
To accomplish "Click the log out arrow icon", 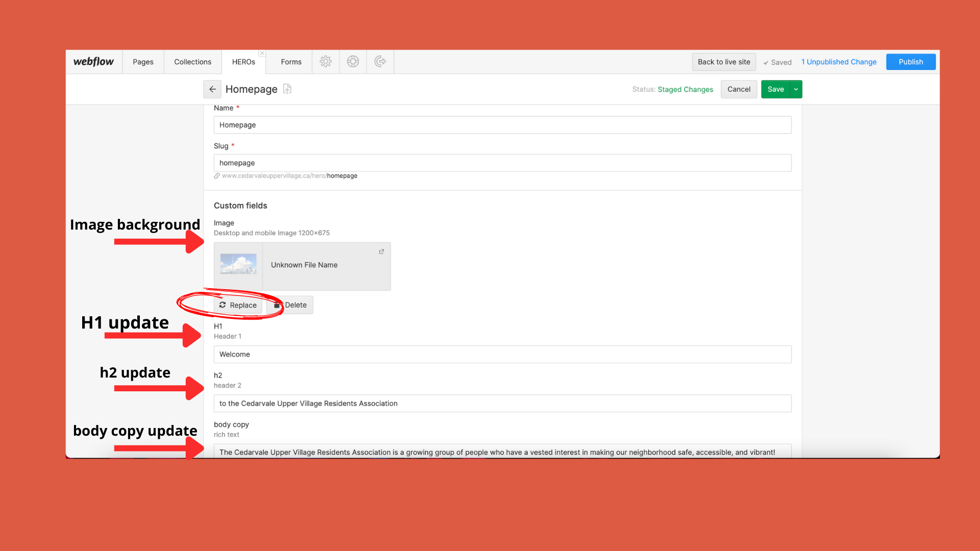I will pyautogui.click(x=380, y=62).
